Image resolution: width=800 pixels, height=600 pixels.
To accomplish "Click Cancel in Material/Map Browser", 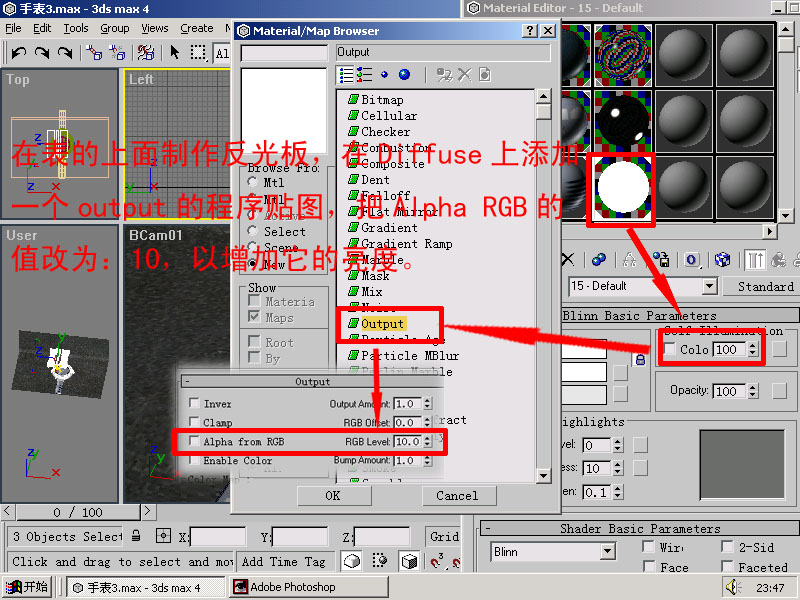I will (x=458, y=495).
